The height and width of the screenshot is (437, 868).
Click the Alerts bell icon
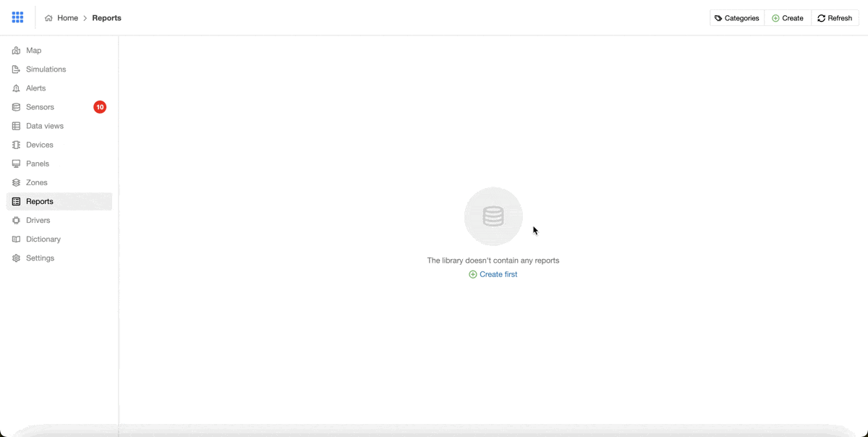tap(16, 88)
